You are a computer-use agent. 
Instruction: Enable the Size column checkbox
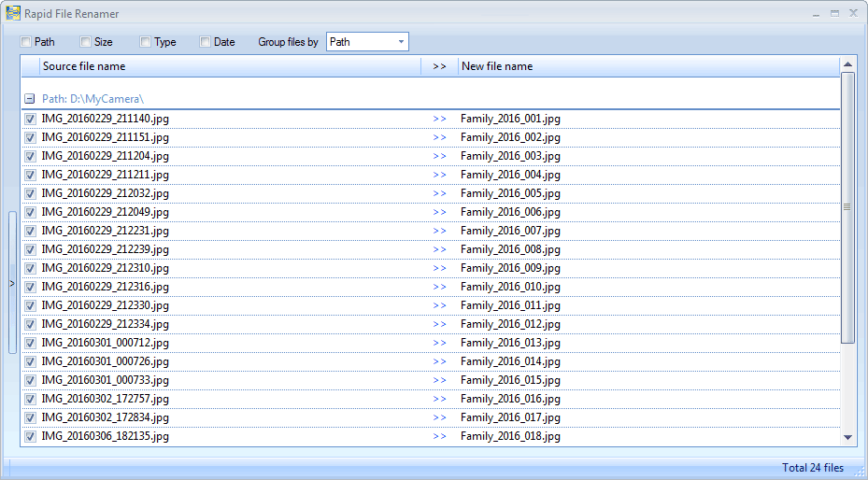[x=86, y=42]
